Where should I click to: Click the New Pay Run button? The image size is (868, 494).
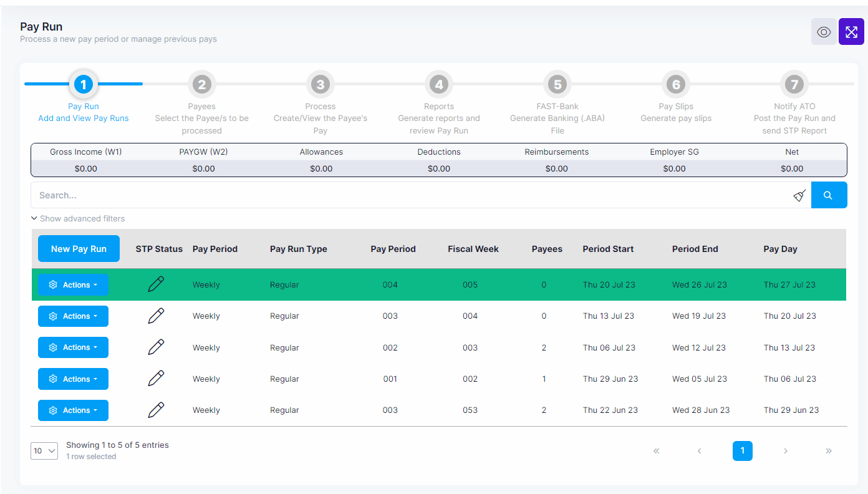click(x=79, y=249)
